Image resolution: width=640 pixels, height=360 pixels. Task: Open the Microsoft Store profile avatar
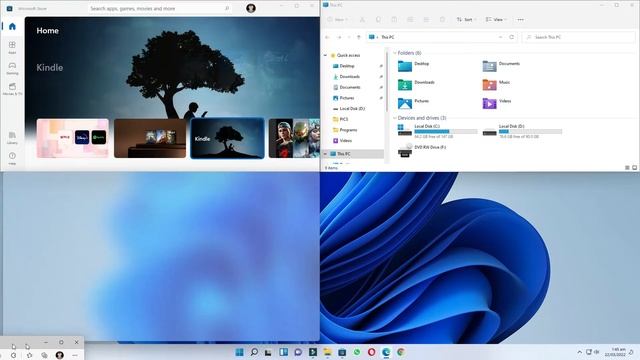(x=251, y=8)
